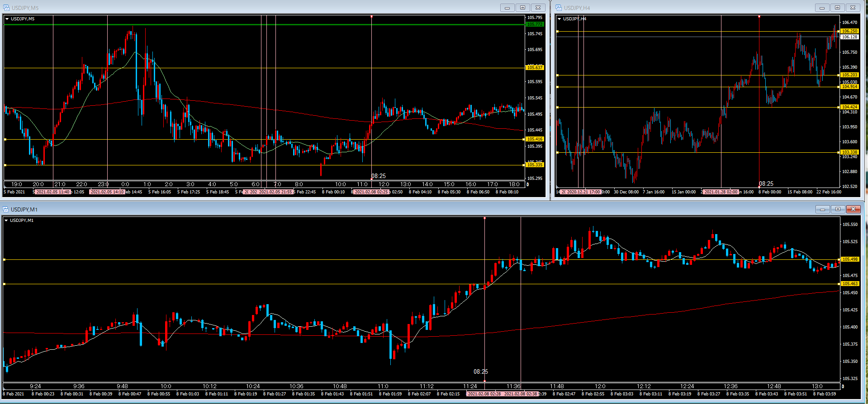
Task: Select the green 105.772 price label in M5
Action: (535, 24)
